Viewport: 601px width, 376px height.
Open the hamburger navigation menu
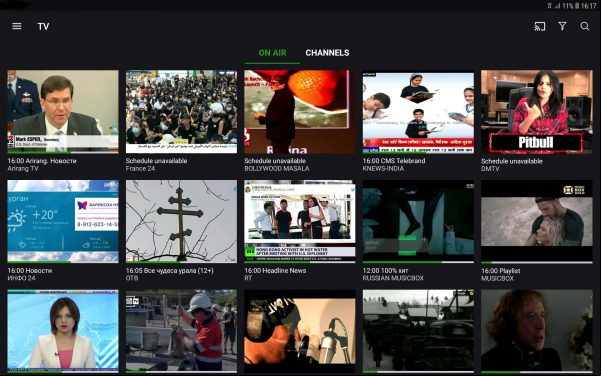click(17, 26)
